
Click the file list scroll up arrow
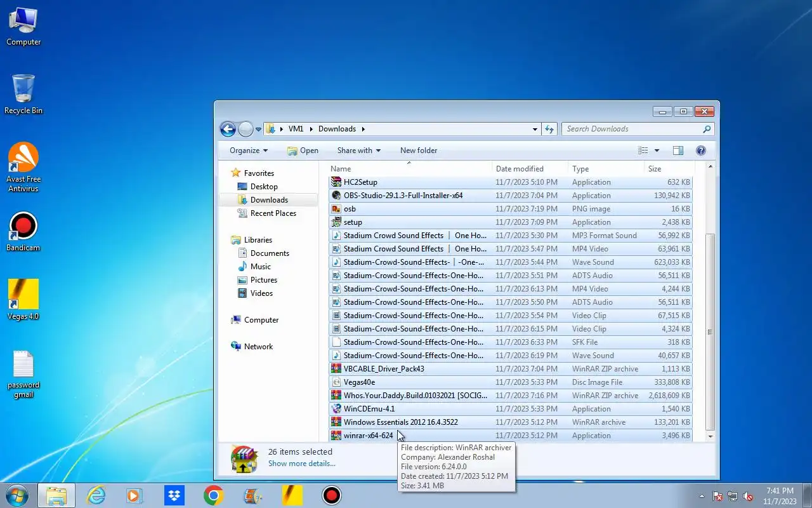point(710,167)
